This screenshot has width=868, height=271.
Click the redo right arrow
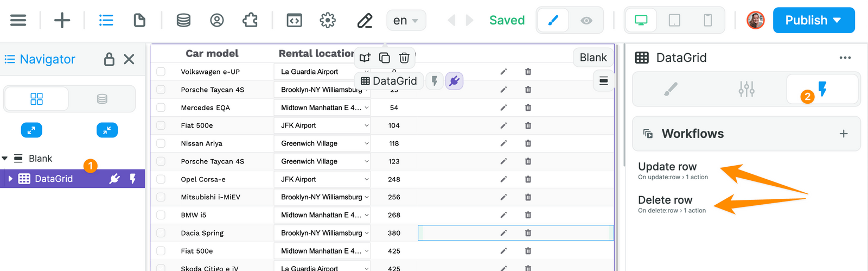pyautogui.click(x=470, y=21)
